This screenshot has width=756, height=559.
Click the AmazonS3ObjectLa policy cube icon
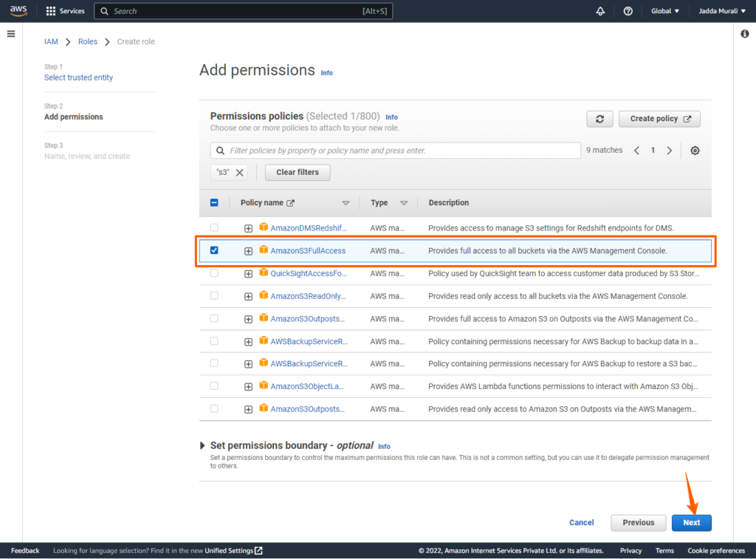(264, 385)
